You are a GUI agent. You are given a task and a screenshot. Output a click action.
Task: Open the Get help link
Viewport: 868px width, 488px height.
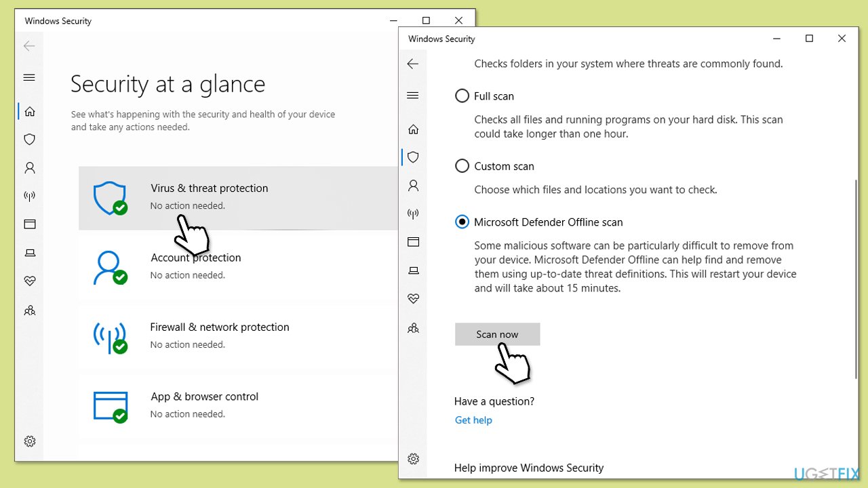[x=473, y=420]
